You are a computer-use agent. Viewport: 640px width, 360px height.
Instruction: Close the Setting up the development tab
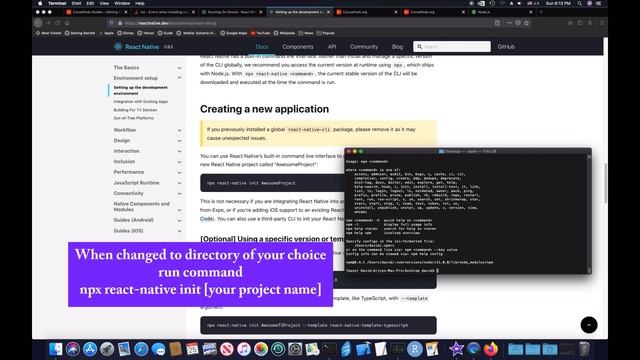(328, 12)
